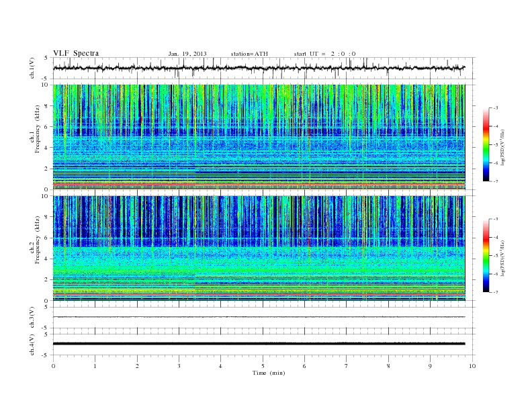Click the "-3" tick on ch.1 colorbar
This screenshot has height=411, width=532.
pyautogui.click(x=496, y=108)
